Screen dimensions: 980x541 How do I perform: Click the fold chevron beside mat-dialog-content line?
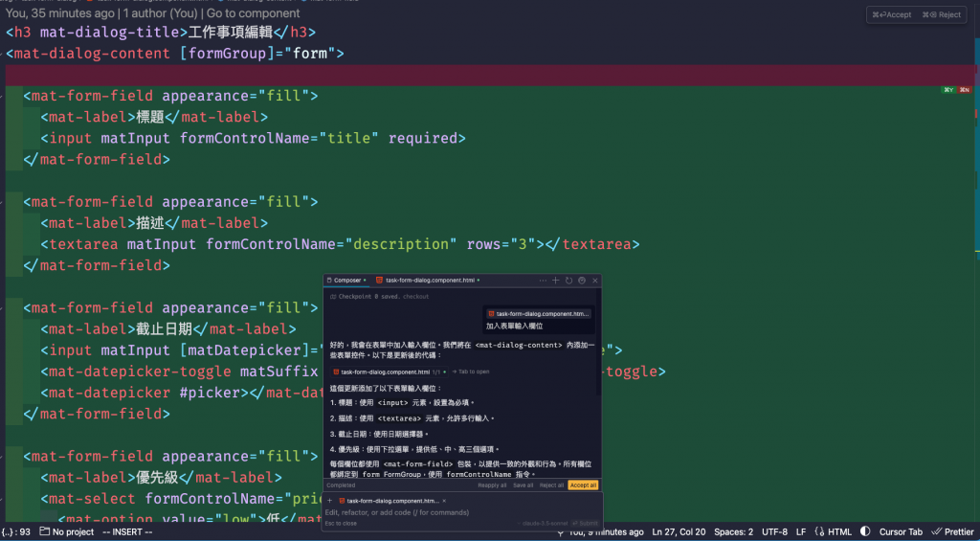pos(2,54)
